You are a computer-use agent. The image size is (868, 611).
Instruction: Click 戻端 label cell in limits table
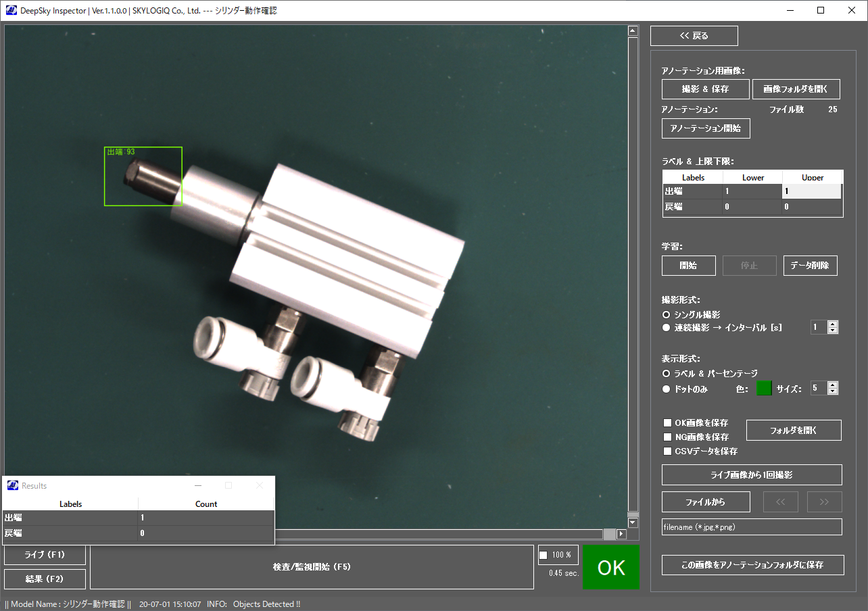pyautogui.click(x=694, y=207)
